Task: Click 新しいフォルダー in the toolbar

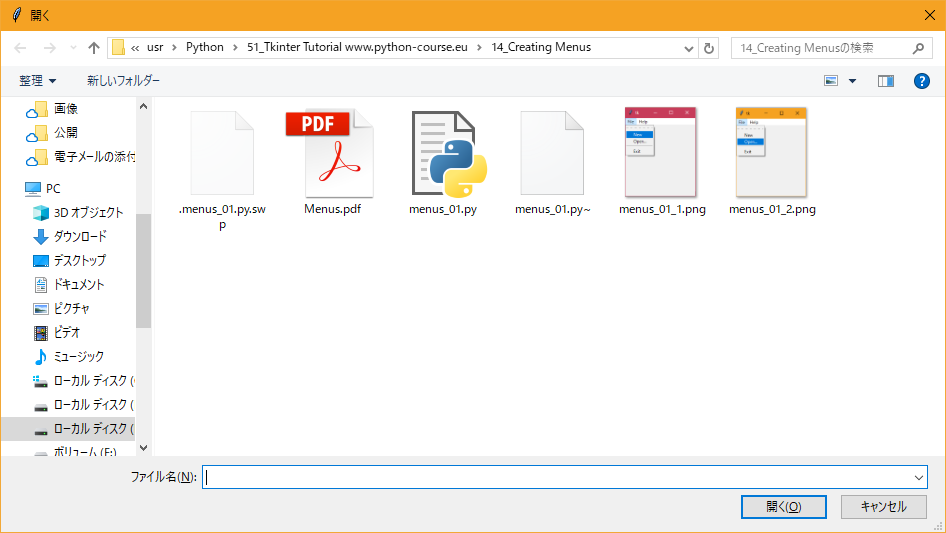Action: coord(123,81)
